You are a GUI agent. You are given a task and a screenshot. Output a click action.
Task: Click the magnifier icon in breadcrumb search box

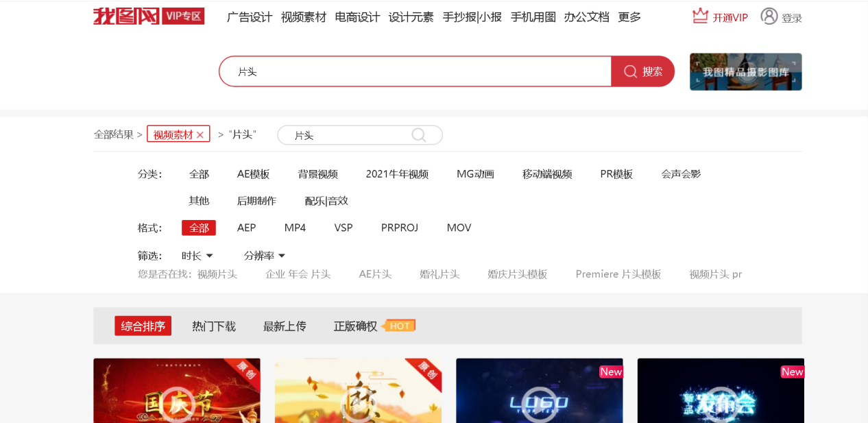[x=418, y=135]
